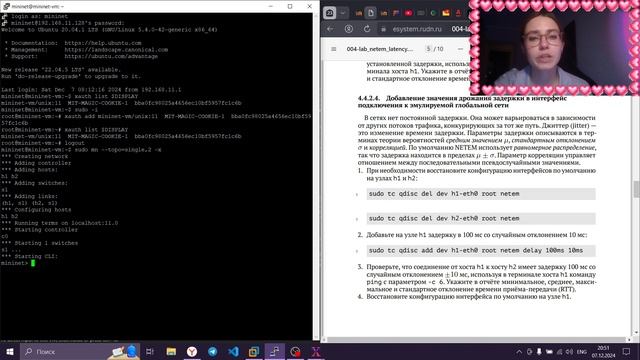This screenshot has height=360, width=640.
Task: Open the Xming X server taskbar icon
Action: pos(316,351)
